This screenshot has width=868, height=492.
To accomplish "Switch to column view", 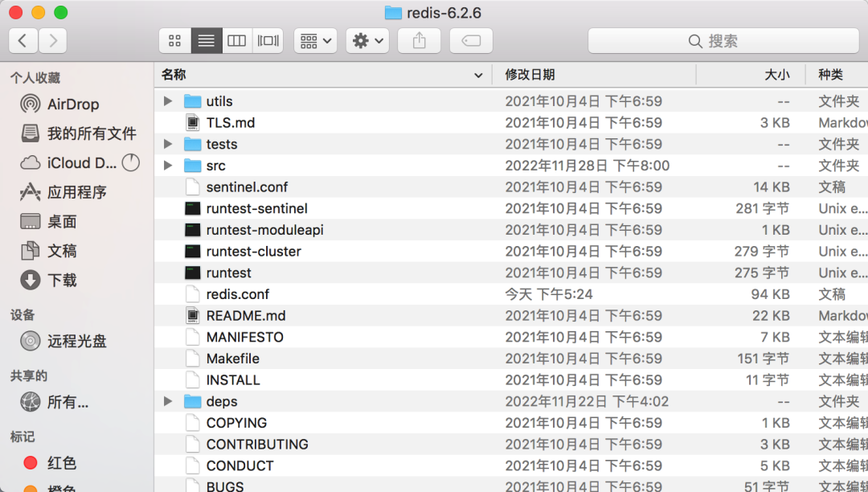I will click(237, 41).
